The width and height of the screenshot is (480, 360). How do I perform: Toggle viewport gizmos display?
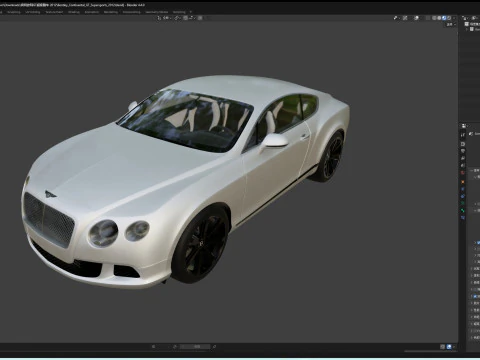coord(405,18)
